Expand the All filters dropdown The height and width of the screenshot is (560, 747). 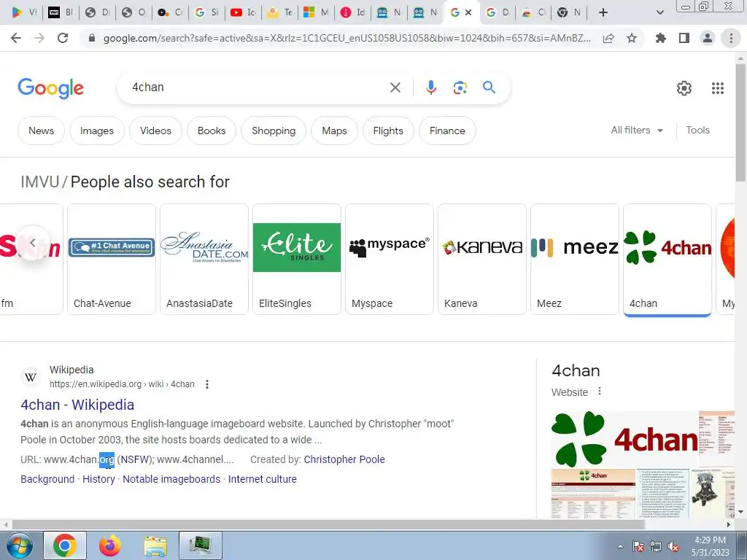pos(637,130)
